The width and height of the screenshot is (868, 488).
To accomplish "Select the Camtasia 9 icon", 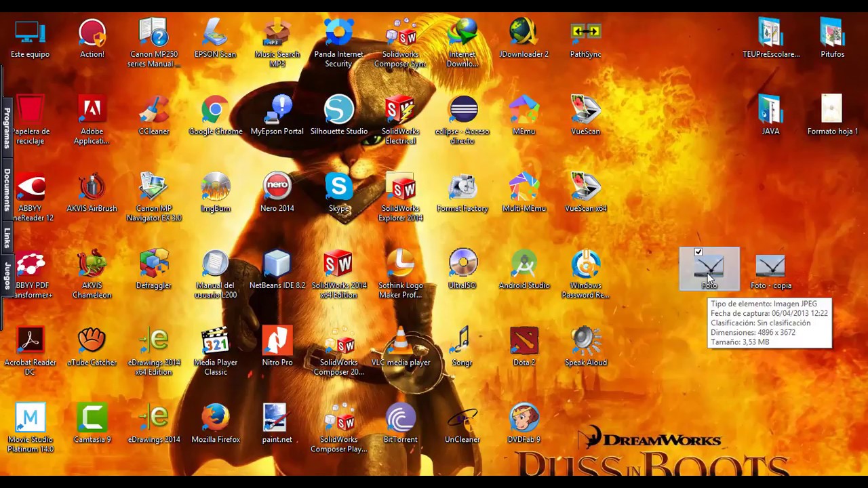I will 92,418.
